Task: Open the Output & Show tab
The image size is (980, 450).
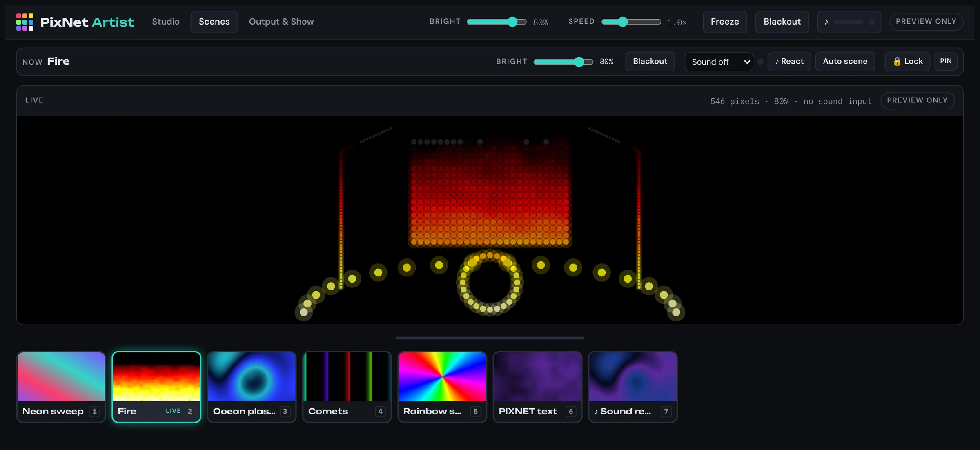Action: pos(281,22)
